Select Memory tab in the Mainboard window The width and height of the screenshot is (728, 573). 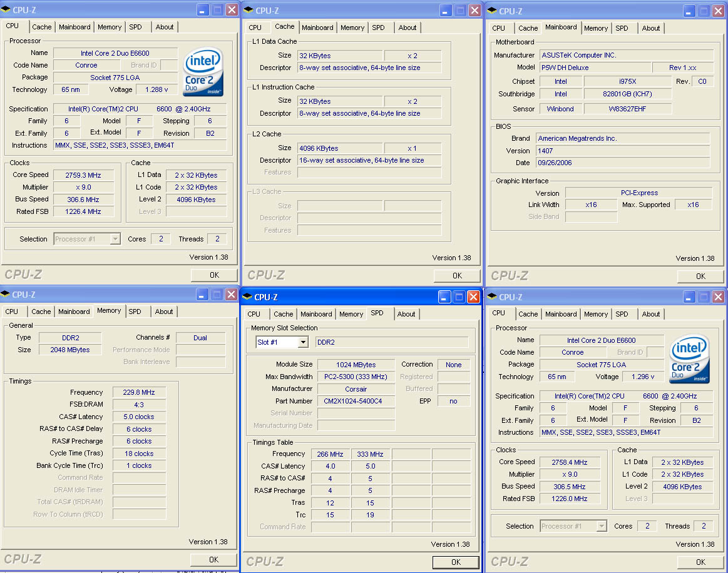(596, 28)
